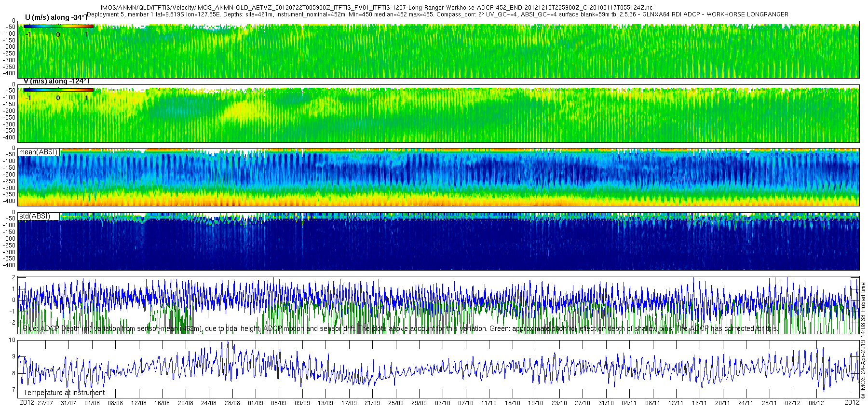This screenshot has height=410, width=868.
Task: Click the U velocity panel color bar
Action: click(58, 26)
